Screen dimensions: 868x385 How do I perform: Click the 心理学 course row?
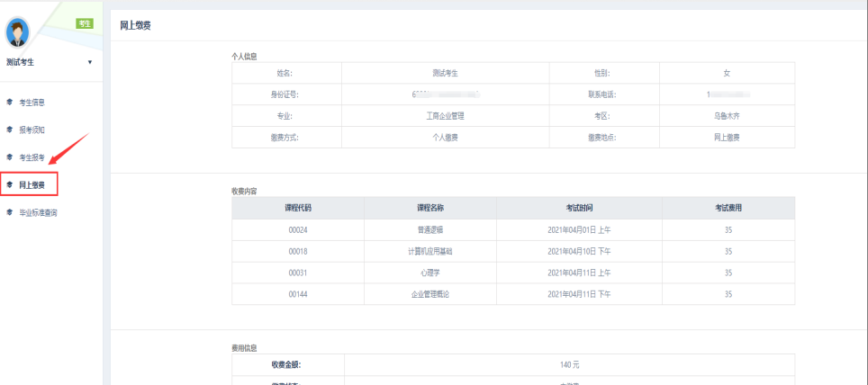[429, 273]
